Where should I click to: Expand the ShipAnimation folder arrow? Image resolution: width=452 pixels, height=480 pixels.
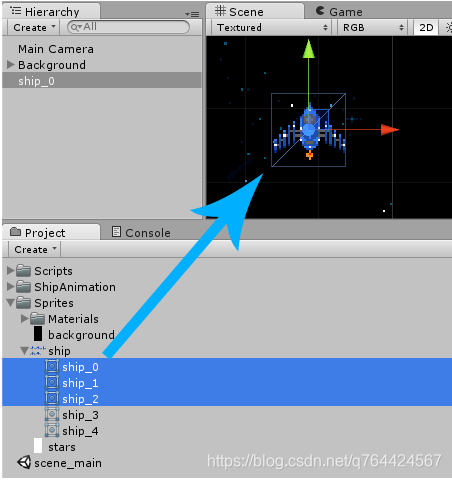click(x=10, y=286)
